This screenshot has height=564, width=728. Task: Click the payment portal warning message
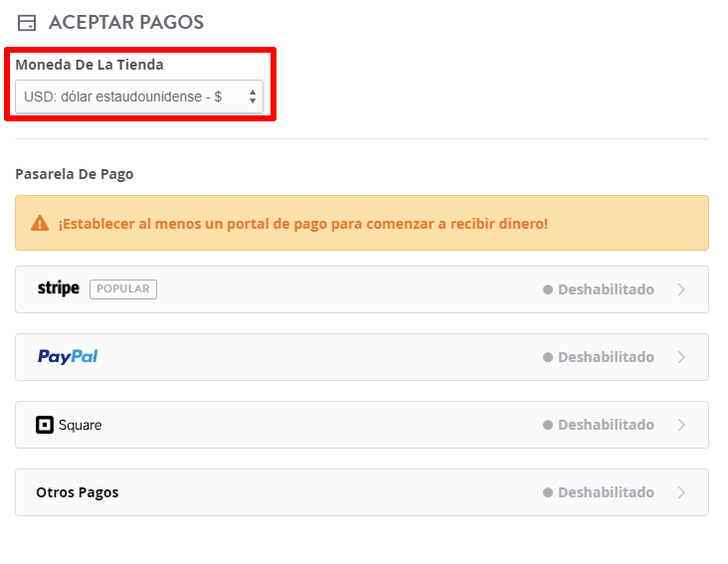click(x=303, y=224)
